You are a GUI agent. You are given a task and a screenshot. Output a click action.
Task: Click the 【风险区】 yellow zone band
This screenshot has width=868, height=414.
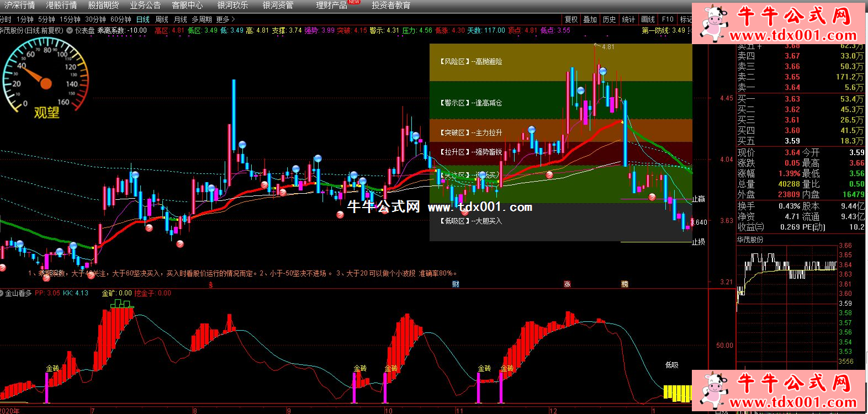[560, 62]
